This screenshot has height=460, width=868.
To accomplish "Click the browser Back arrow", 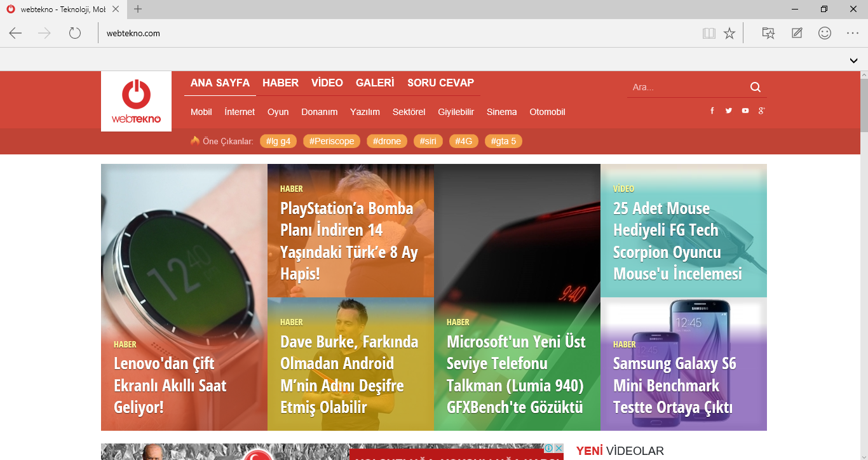I will pos(15,33).
